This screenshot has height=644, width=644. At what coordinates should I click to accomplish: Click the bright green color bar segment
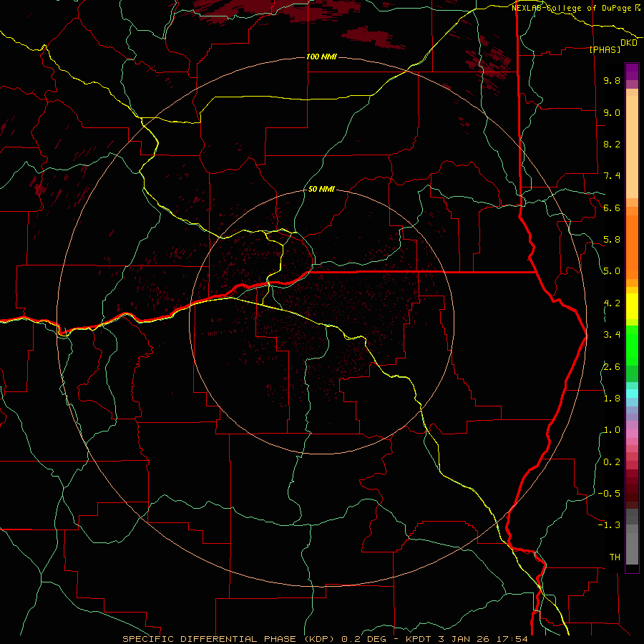tap(632, 345)
